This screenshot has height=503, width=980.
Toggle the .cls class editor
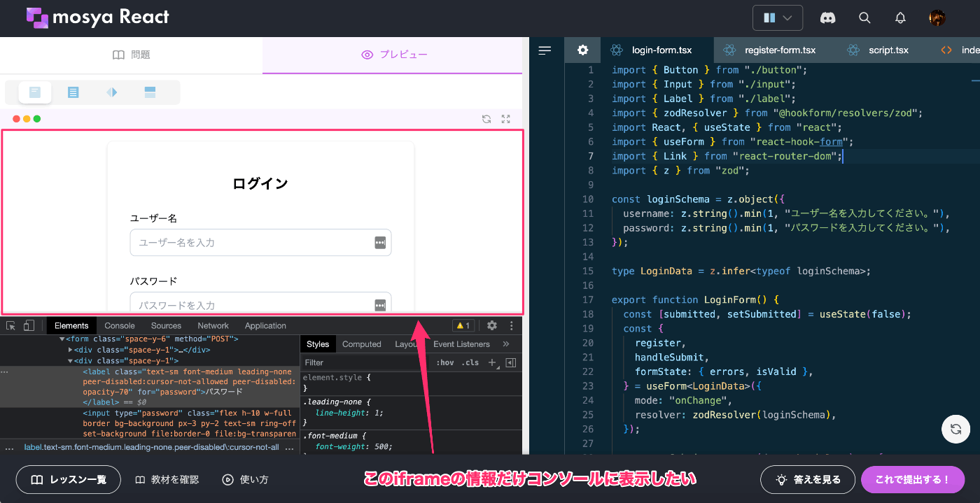[x=472, y=362]
